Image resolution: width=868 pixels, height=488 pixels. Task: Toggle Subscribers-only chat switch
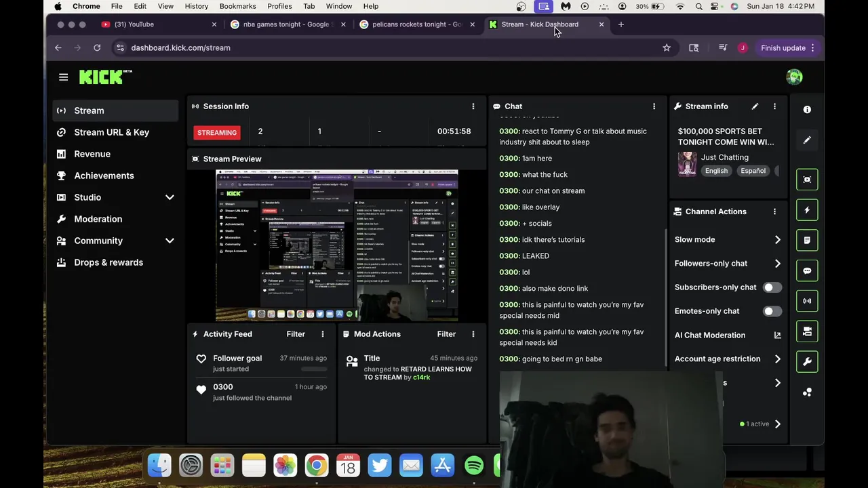772,287
